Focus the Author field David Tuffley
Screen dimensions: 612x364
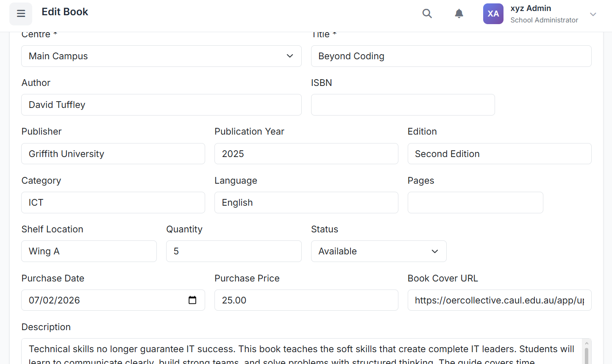click(161, 105)
